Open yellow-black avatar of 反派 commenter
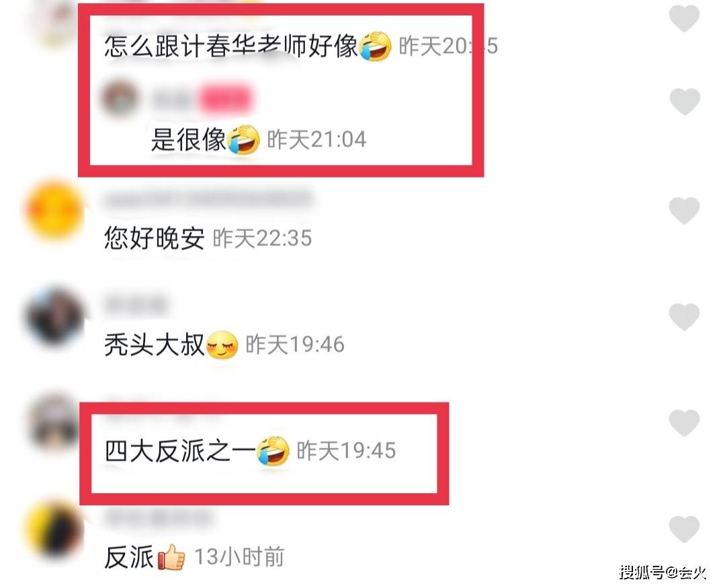723x588 pixels. 54,529
